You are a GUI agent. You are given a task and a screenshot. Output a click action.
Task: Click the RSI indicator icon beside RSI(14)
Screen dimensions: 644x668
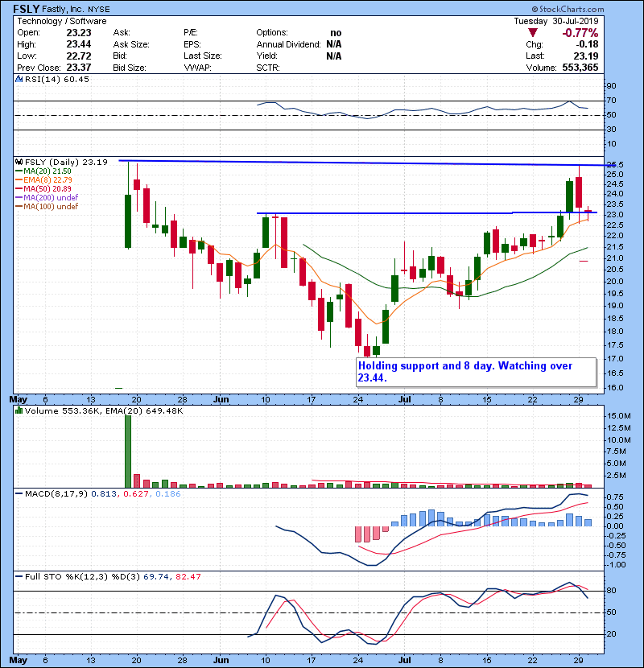pos(19,79)
